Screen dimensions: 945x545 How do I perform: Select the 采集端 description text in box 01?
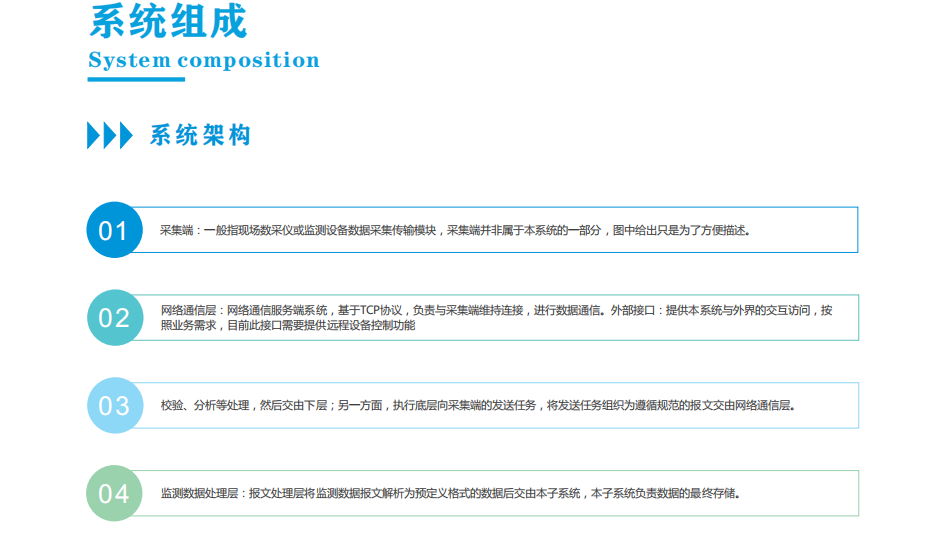pos(455,230)
